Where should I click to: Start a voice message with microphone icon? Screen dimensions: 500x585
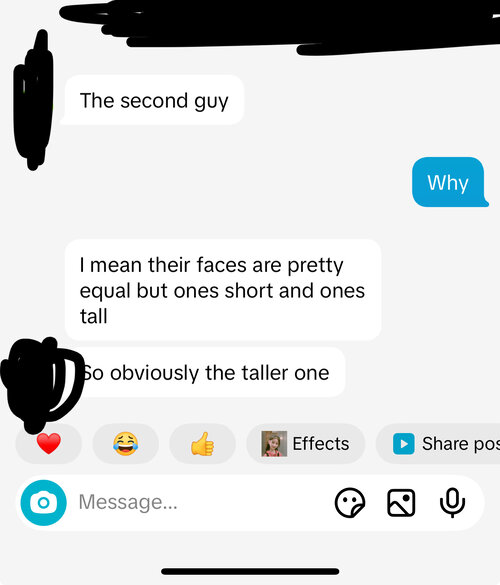click(x=452, y=503)
